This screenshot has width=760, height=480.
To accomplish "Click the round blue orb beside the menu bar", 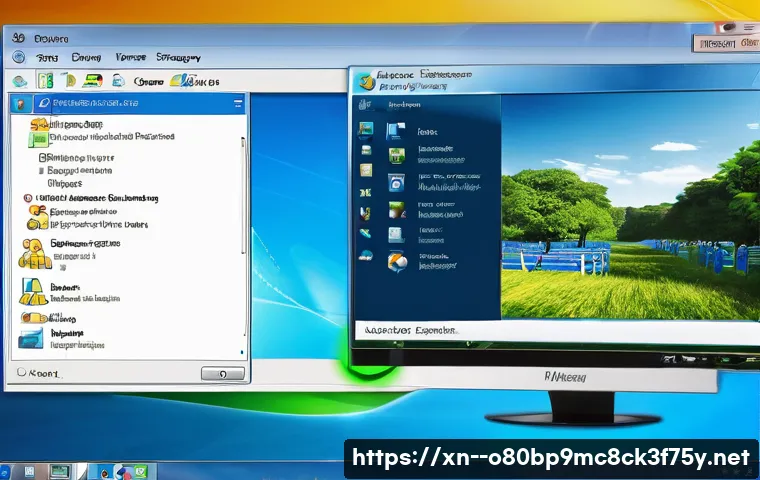I will pos(19,57).
